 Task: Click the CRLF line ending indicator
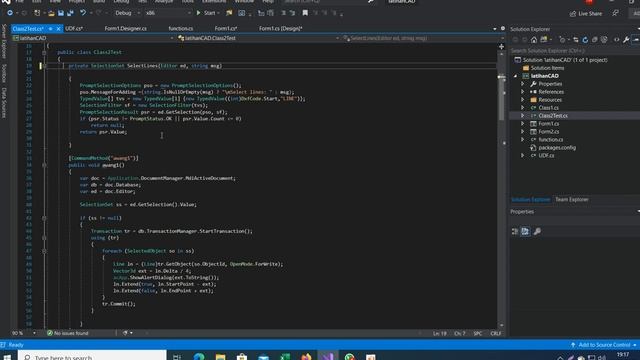click(x=496, y=333)
